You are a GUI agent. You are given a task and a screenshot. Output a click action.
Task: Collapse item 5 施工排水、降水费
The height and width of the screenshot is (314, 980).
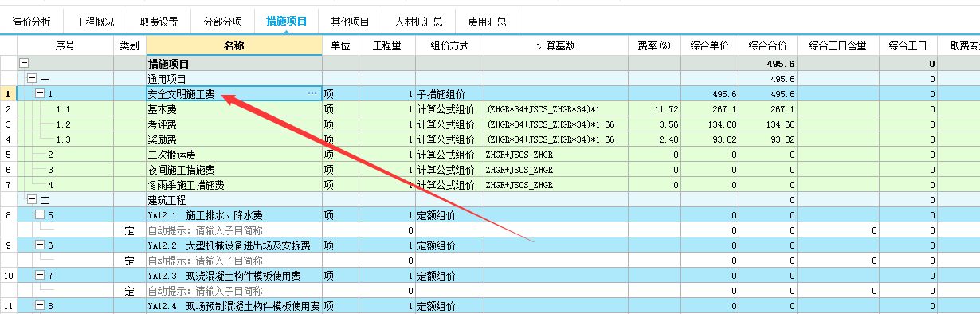click(x=40, y=215)
